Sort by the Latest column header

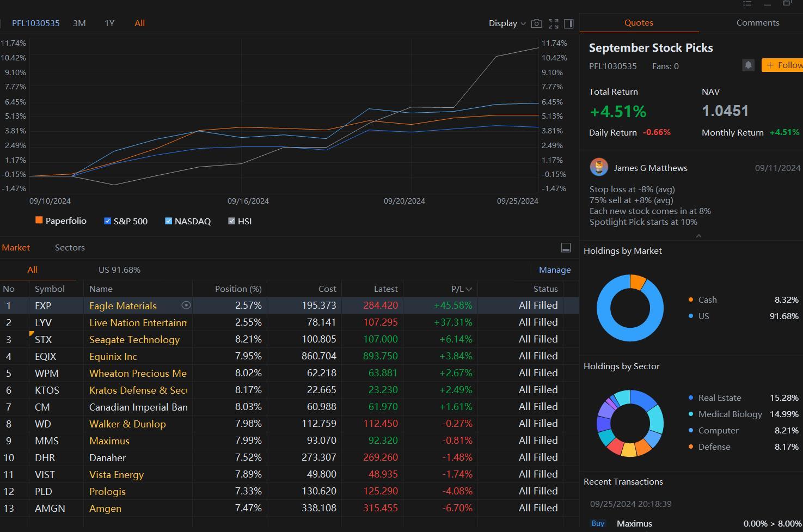386,289
